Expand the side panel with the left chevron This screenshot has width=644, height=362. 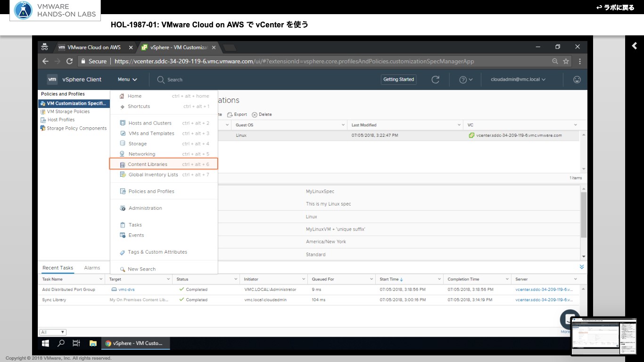[635, 46]
